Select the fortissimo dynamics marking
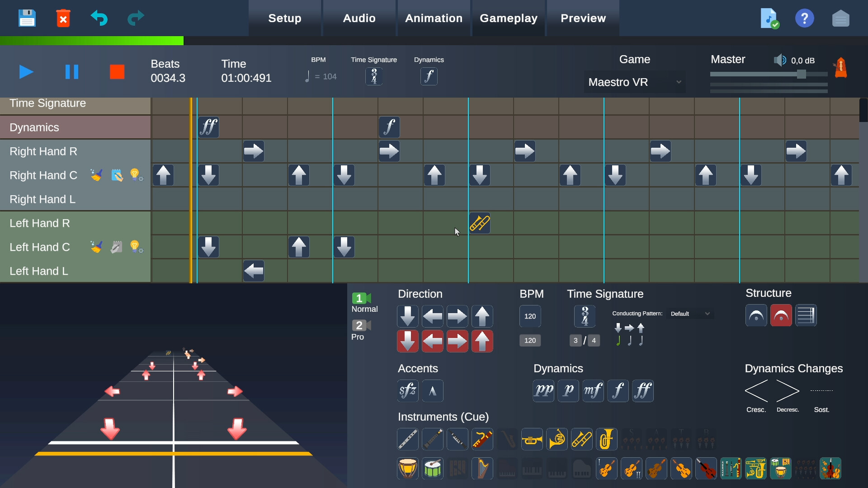The image size is (868, 488). point(643,390)
